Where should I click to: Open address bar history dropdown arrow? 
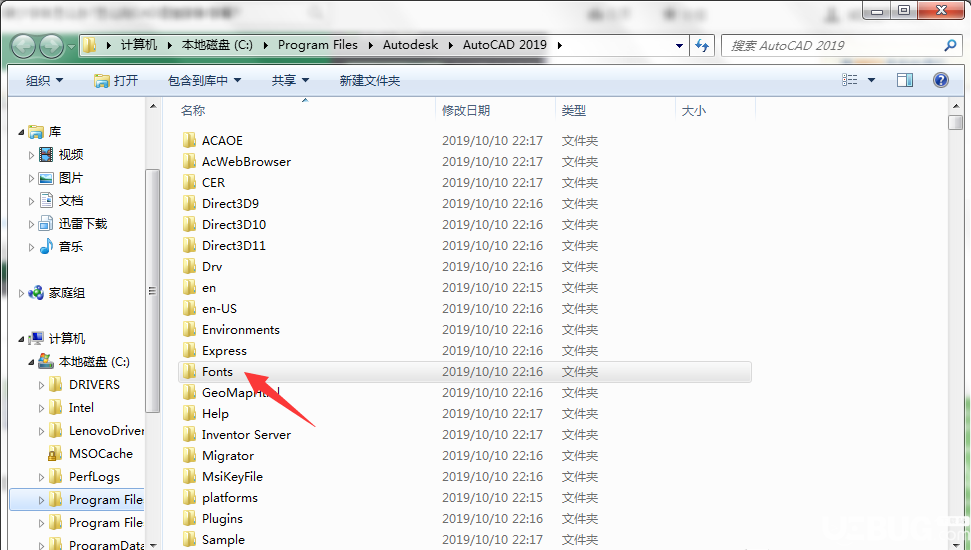coord(679,45)
